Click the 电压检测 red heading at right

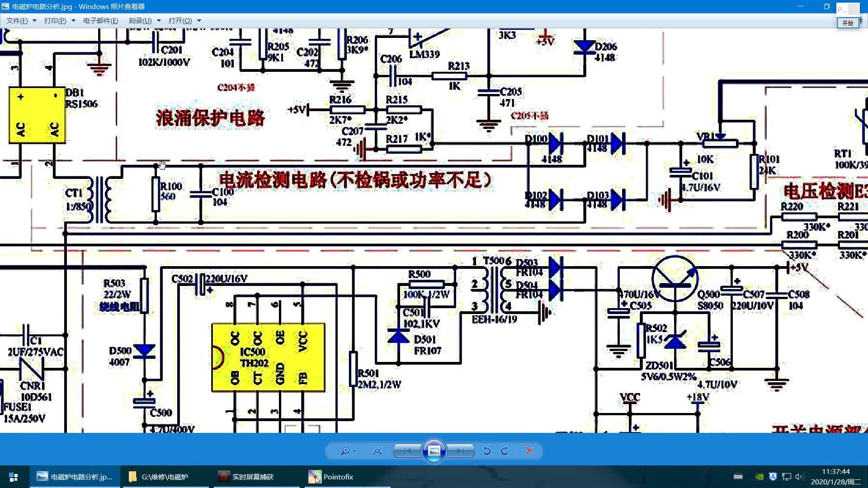click(x=826, y=192)
